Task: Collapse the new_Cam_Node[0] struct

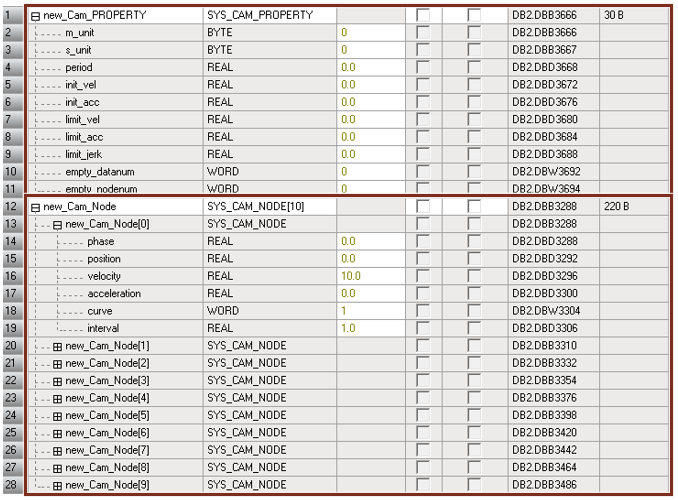Action: click(58, 224)
